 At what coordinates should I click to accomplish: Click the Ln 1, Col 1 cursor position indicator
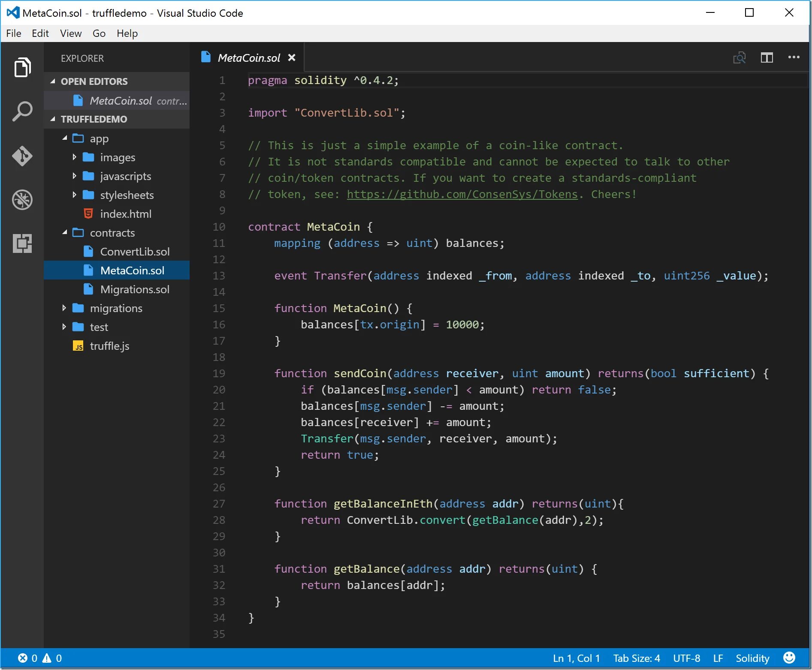pyautogui.click(x=577, y=658)
